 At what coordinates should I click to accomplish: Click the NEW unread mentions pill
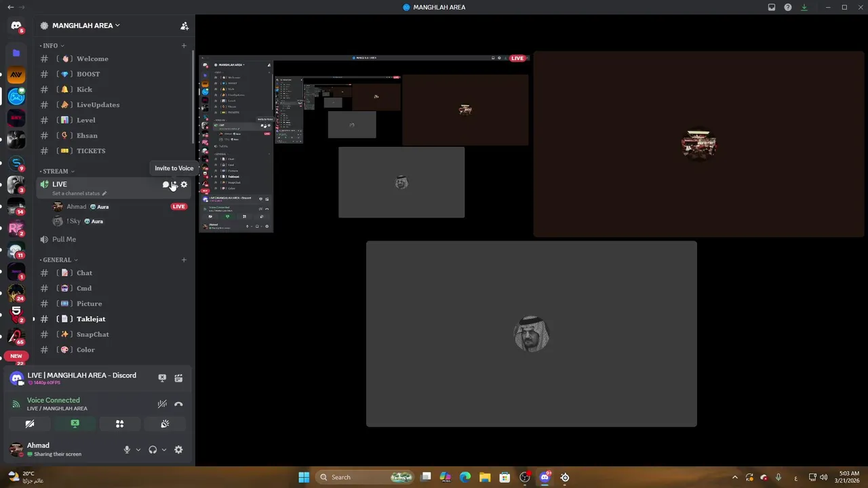(x=16, y=356)
